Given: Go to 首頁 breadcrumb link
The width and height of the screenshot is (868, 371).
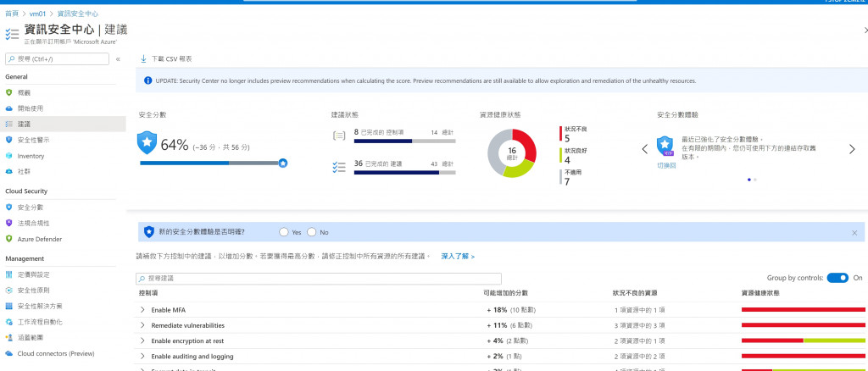Looking at the screenshot, I should [12, 14].
